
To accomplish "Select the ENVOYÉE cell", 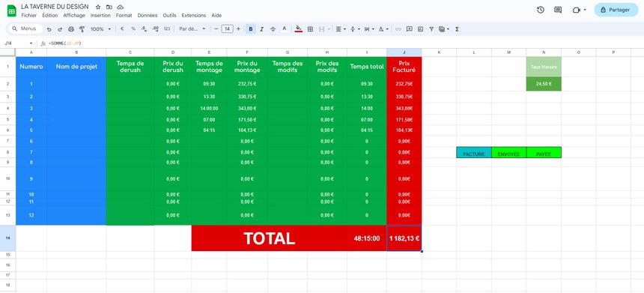I will (x=509, y=152).
